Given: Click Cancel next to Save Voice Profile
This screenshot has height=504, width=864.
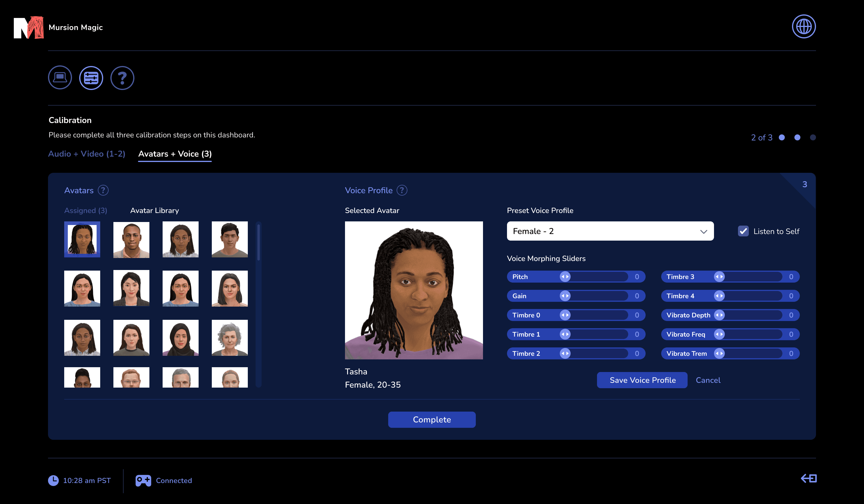Looking at the screenshot, I should click(708, 380).
